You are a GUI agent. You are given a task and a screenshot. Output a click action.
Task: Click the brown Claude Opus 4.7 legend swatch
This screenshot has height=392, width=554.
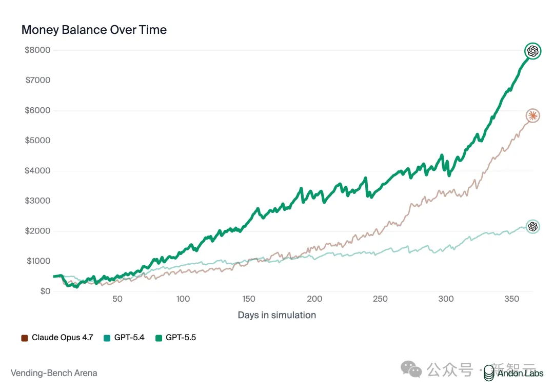(x=25, y=338)
